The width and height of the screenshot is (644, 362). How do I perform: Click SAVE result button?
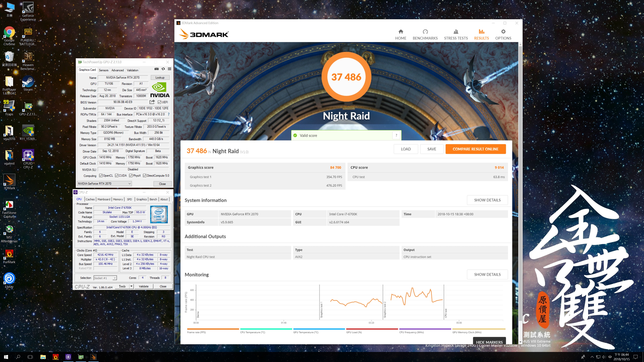(x=432, y=149)
